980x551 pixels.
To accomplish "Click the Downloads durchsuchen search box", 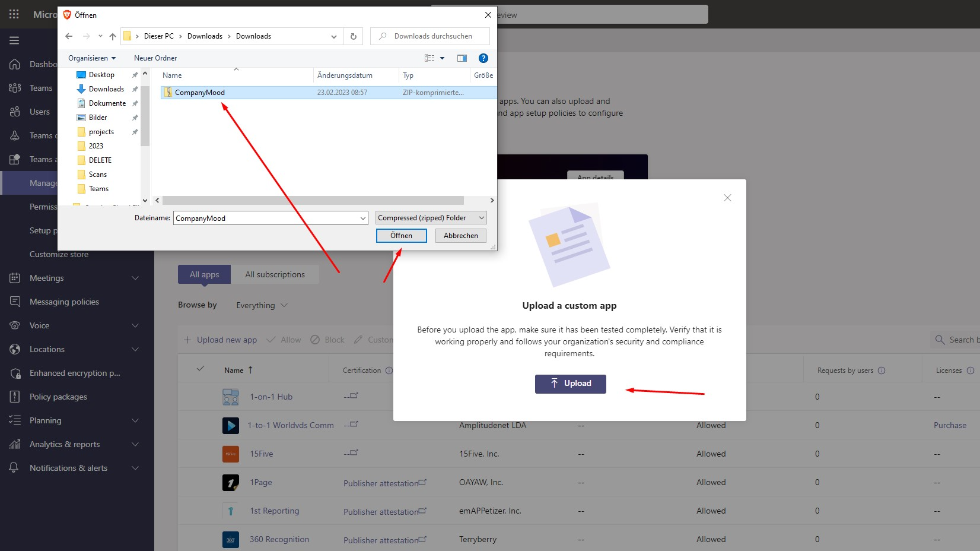I will pyautogui.click(x=430, y=36).
